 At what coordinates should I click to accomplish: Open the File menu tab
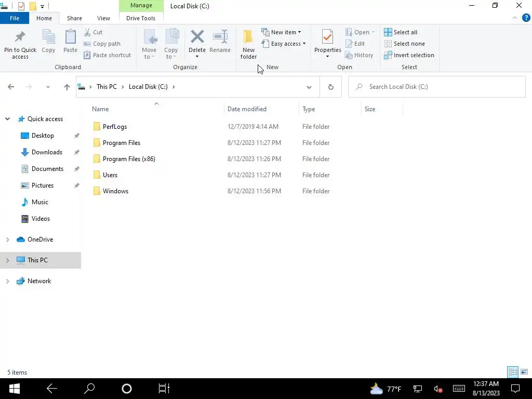coord(14,18)
